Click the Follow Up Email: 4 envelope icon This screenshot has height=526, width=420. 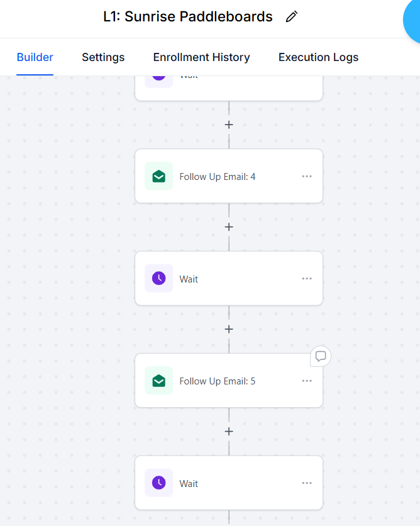pyautogui.click(x=159, y=176)
